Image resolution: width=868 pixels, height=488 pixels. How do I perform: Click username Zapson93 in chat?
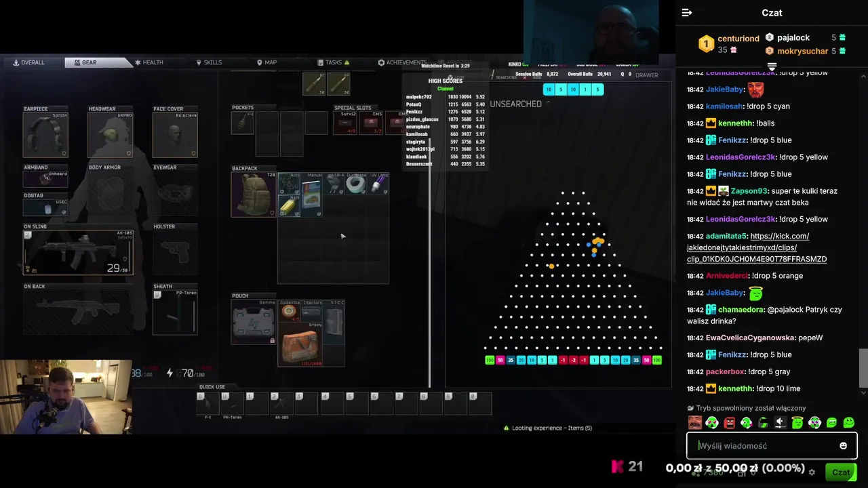tap(749, 191)
